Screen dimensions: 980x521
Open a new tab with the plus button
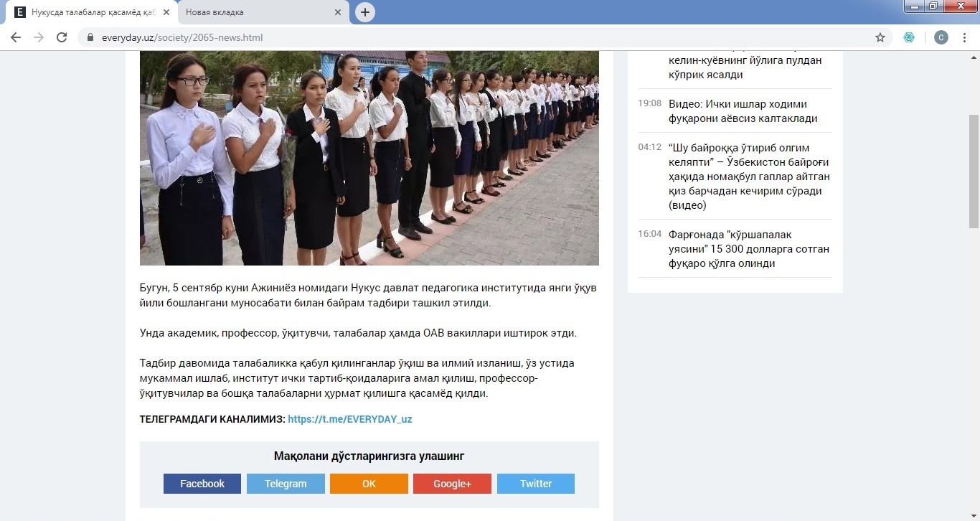[x=365, y=12]
